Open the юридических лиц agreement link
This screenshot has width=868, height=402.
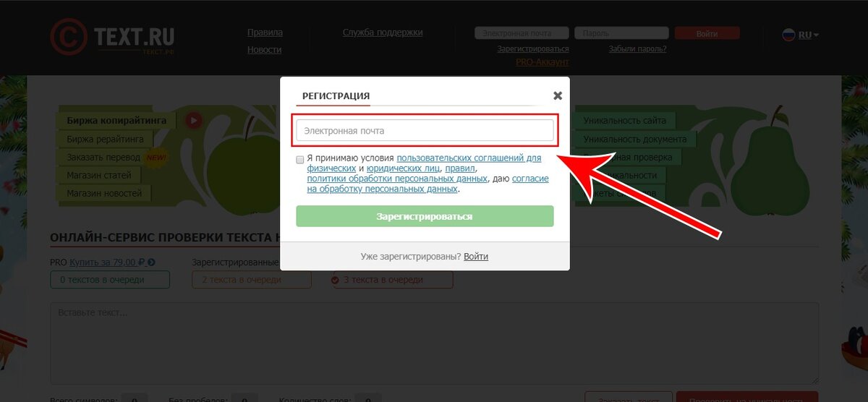click(x=402, y=168)
